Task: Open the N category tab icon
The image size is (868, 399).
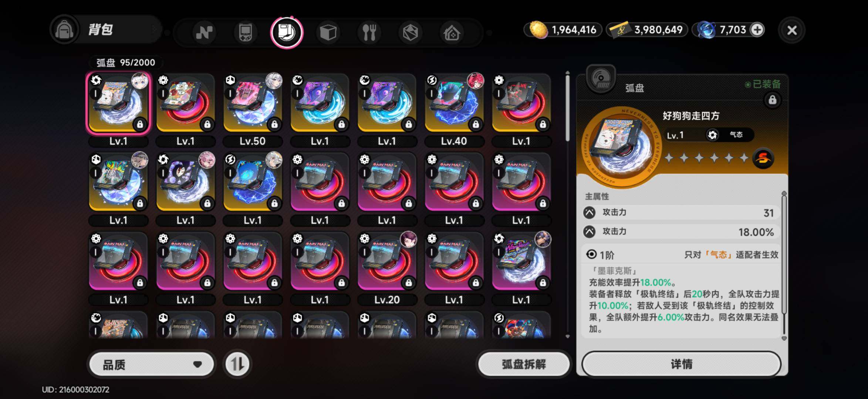Action: click(x=204, y=33)
